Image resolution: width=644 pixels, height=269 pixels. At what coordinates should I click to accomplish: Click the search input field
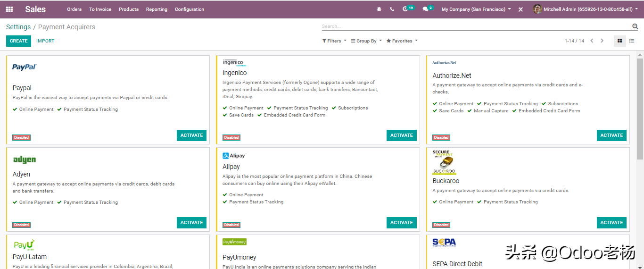tap(476, 26)
